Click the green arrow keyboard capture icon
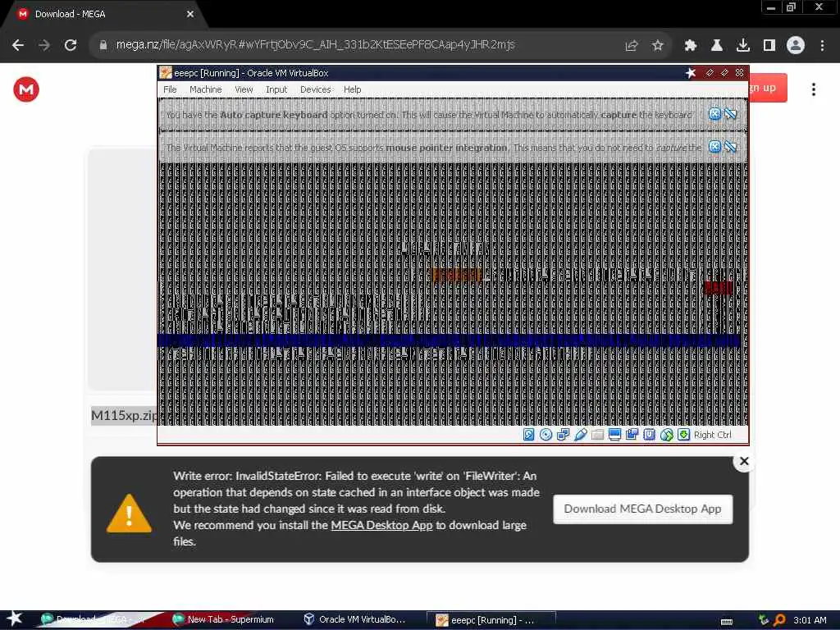Viewport: 840px width, 630px height. point(683,435)
